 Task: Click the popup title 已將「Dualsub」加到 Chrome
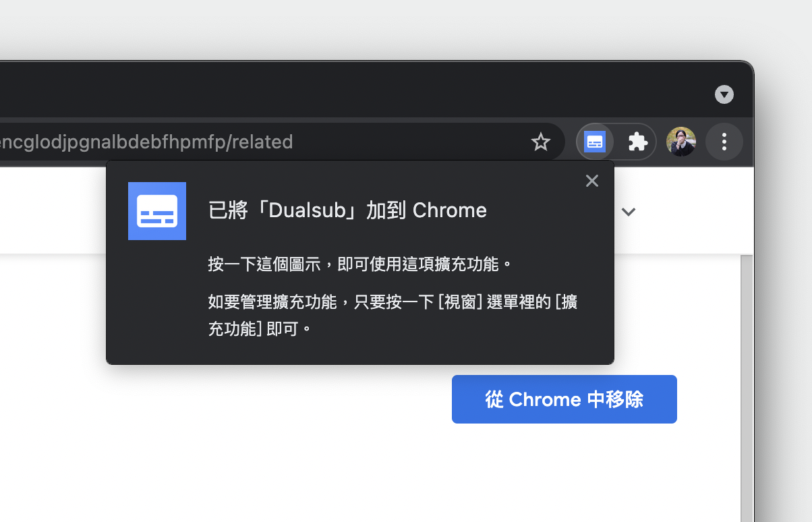(x=347, y=210)
